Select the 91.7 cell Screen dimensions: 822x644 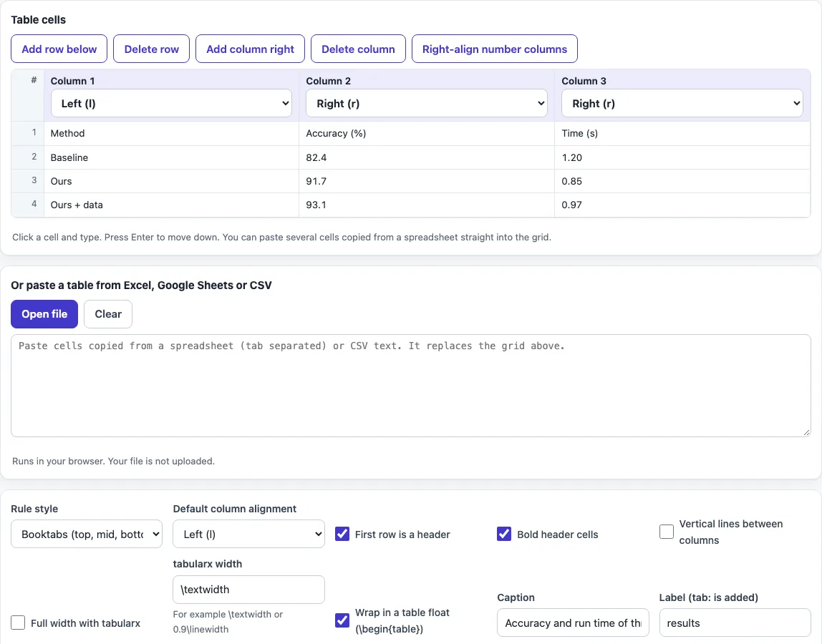pos(427,181)
